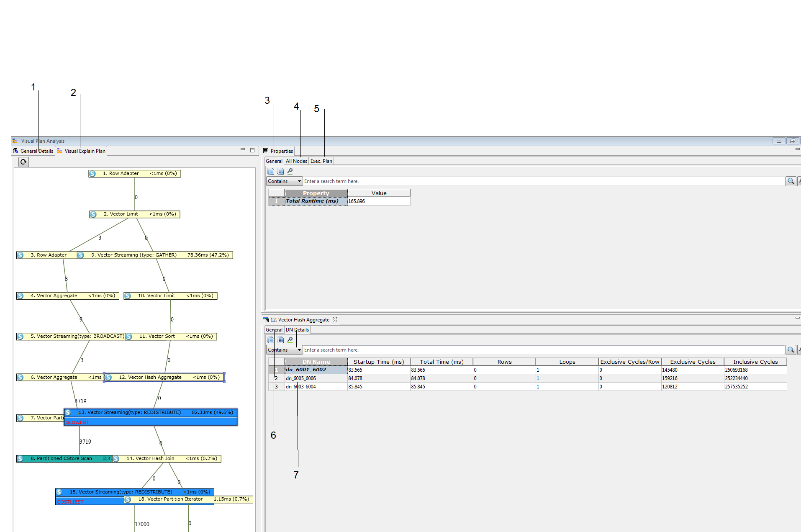Image resolution: width=801 pixels, height=532 pixels.
Task: Open the All Nodes tab
Action: 296,161
